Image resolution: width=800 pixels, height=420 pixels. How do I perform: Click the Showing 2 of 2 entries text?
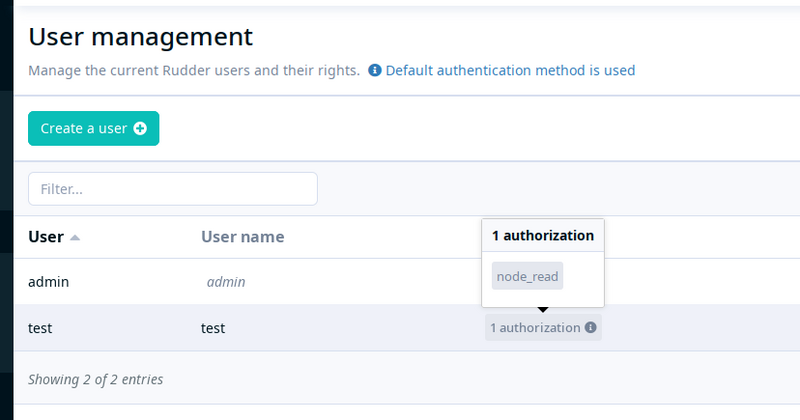[x=95, y=379]
